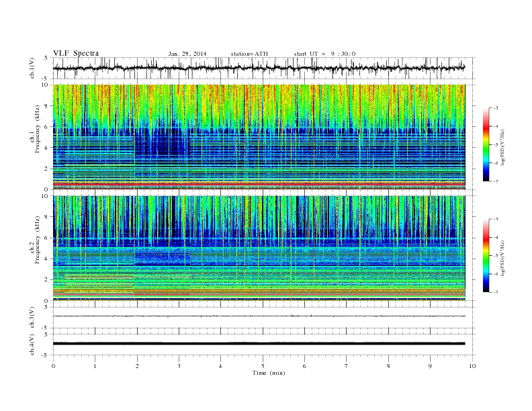Click the "2" kHz tick of ch.2 spectrogram
Viewport: 532px width, 411px height.
46,279
